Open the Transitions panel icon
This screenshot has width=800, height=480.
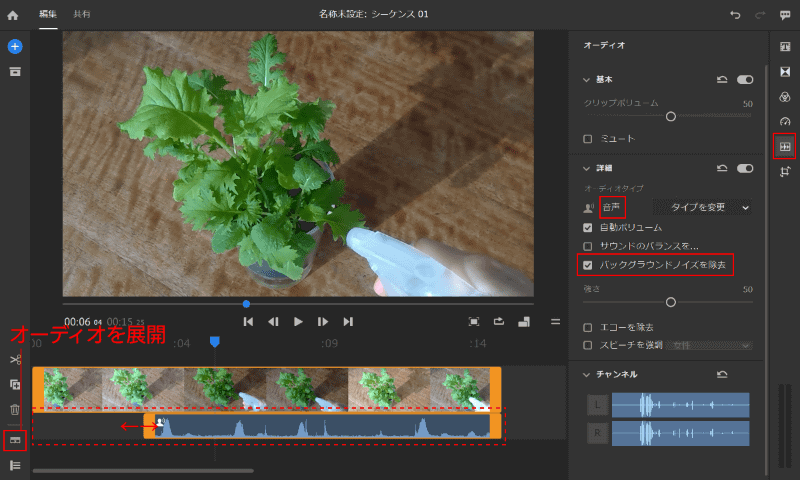[x=785, y=71]
